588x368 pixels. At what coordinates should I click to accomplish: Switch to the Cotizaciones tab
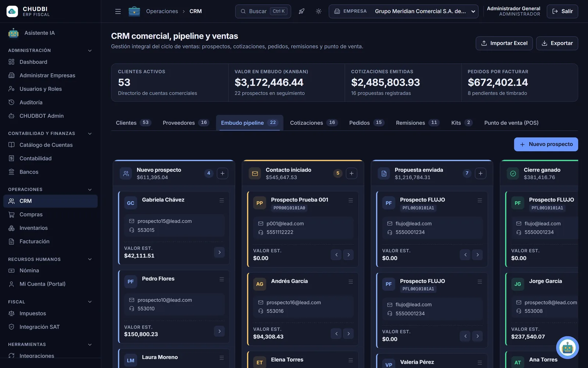313,123
